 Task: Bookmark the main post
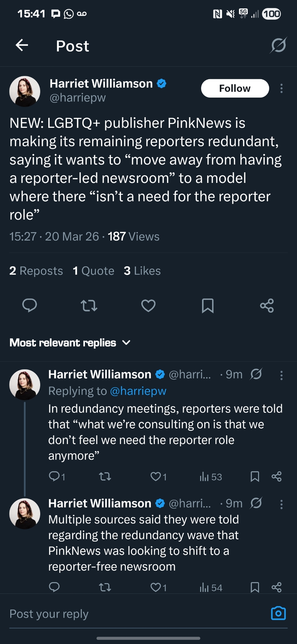208,305
